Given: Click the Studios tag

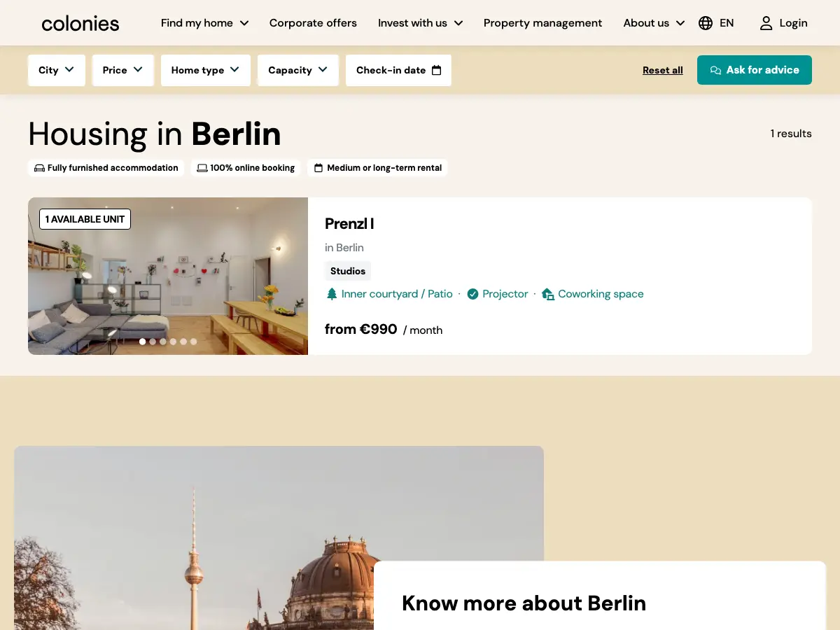Looking at the screenshot, I should point(348,271).
